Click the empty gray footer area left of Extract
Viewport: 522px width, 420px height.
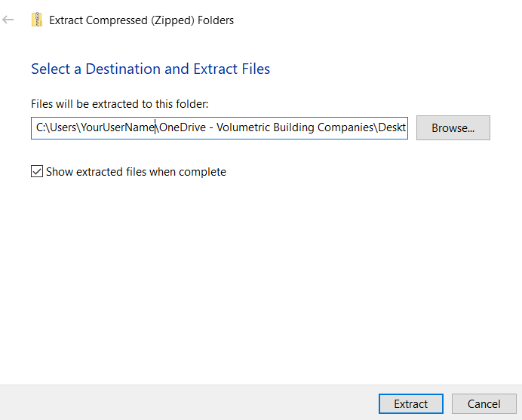pyautogui.click(x=189, y=403)
